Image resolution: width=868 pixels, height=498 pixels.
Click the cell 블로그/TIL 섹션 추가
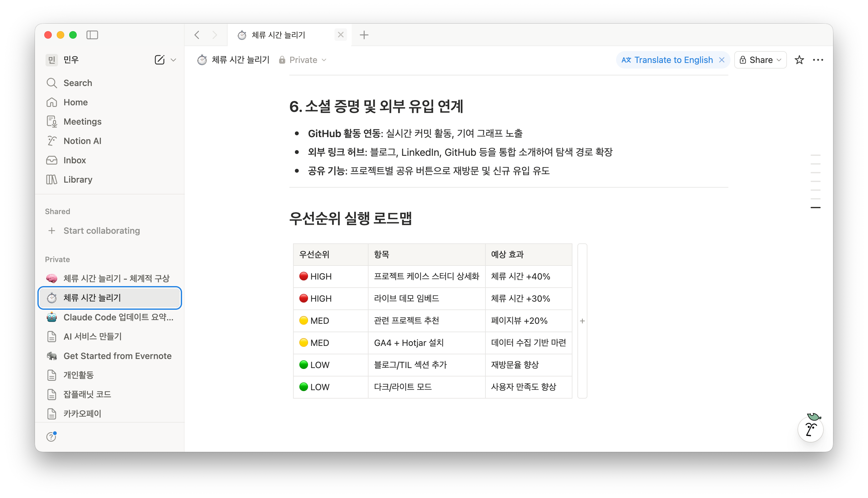click(427, 365)
